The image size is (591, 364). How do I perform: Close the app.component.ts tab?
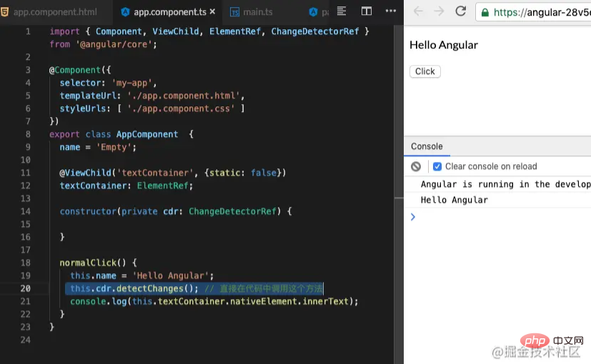pos(212,11)
